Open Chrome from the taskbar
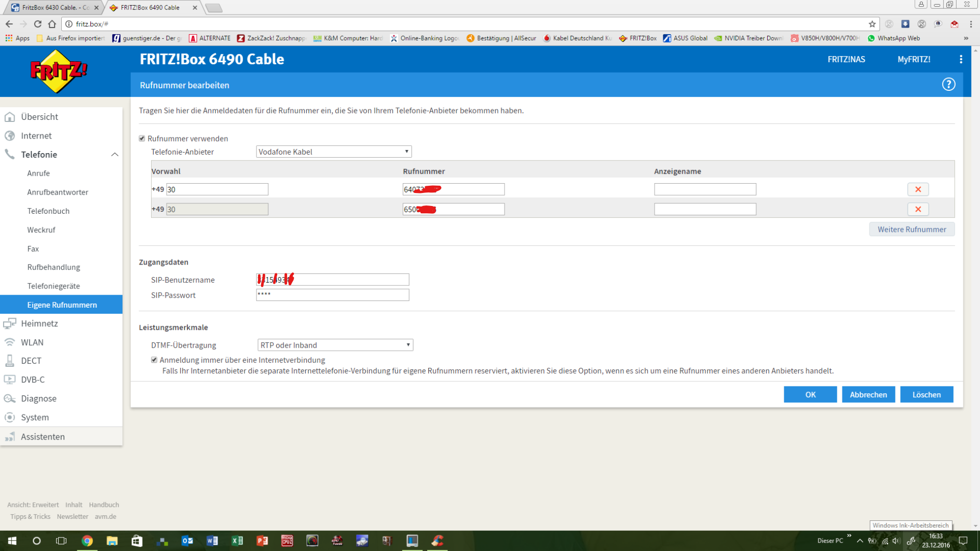Image resolution: width=980 pixels, height=551 pixels. tap(87, 541)
